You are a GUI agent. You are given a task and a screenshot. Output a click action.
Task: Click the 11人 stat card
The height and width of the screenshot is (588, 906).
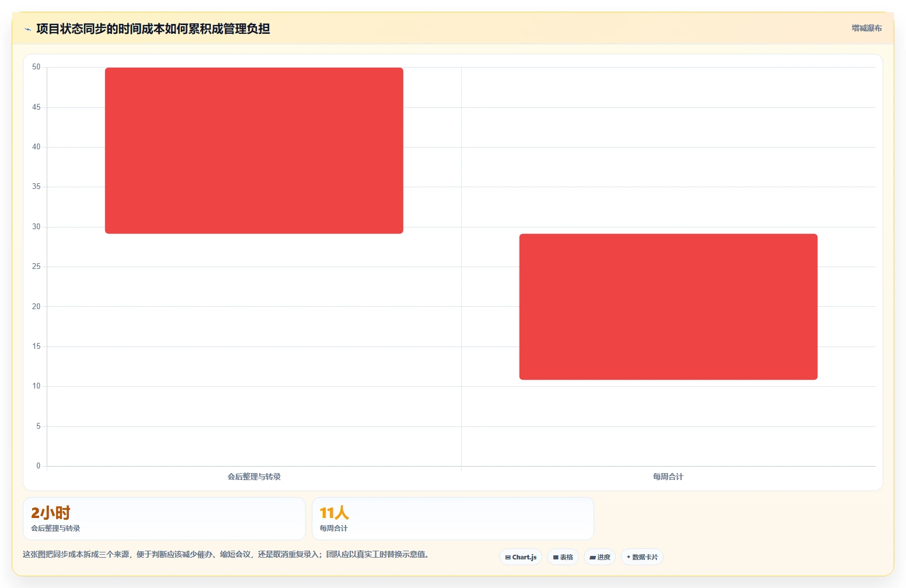click(x=453, y=519)
